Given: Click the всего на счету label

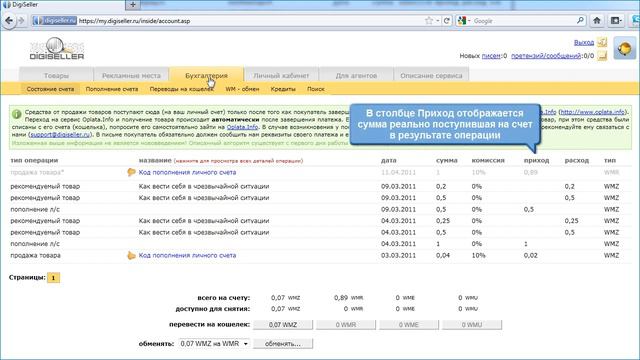Looking at the screenshot, I should tap(223, 298).
